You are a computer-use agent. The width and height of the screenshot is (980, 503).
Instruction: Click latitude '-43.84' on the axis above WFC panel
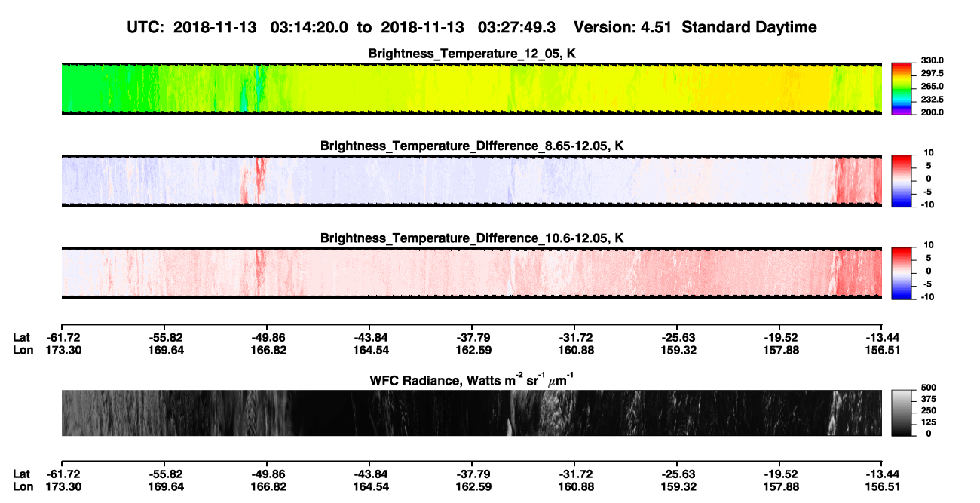pos(369,337)
